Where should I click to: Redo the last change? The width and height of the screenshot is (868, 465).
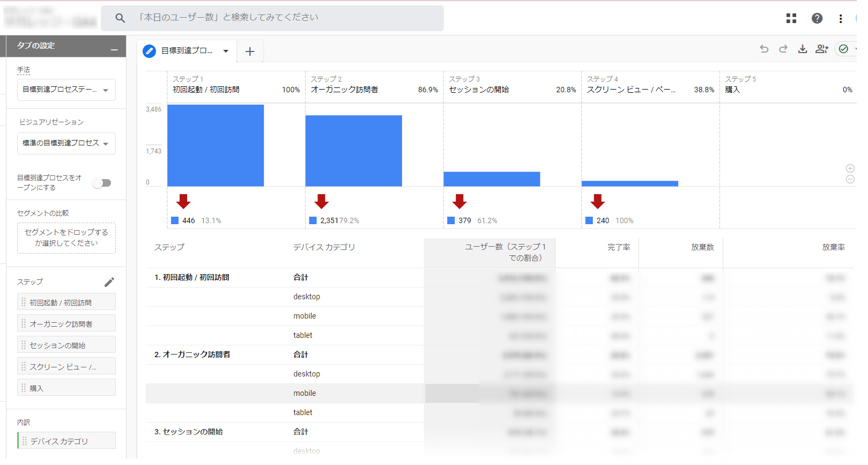pyautogui.click(x=783, y=49)
